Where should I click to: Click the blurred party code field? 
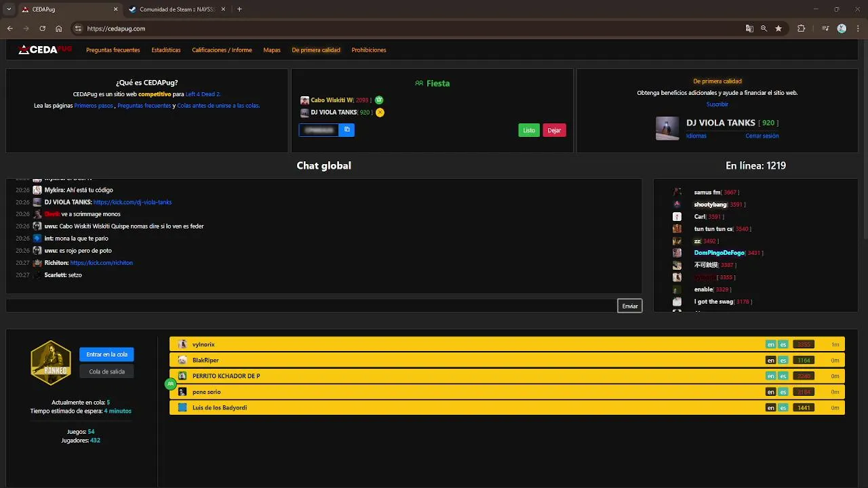319,129
